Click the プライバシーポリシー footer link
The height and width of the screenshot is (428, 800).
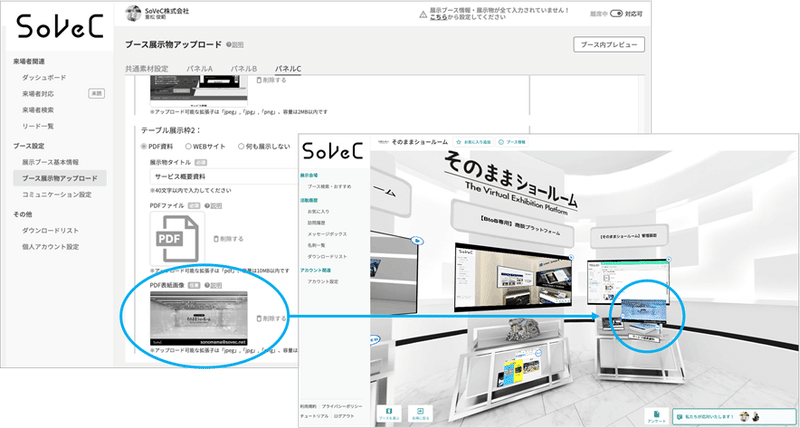coord(341,406)
